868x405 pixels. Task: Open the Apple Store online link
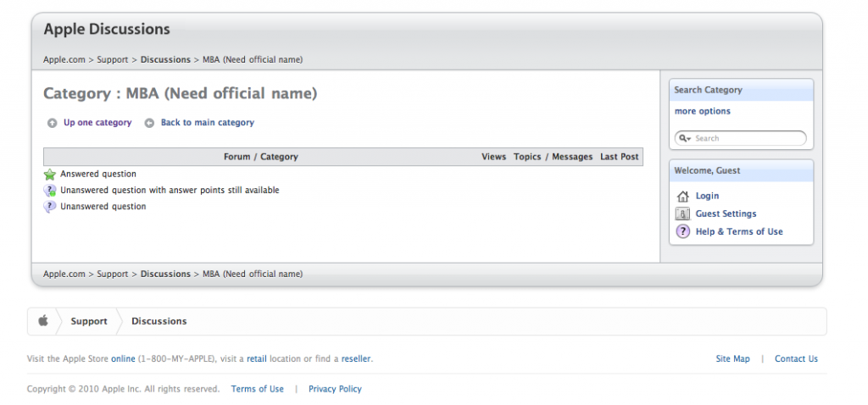pos(123,359)
